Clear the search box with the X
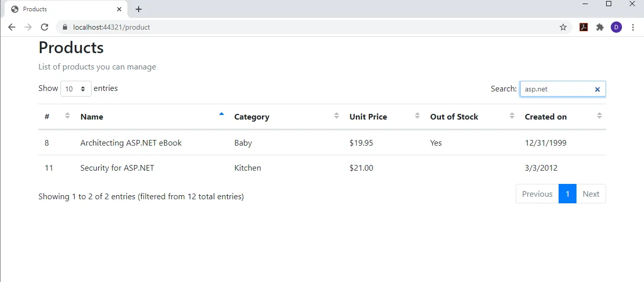Screen dimensions: 644x282 pyautogui.click(x=597, y=89)
